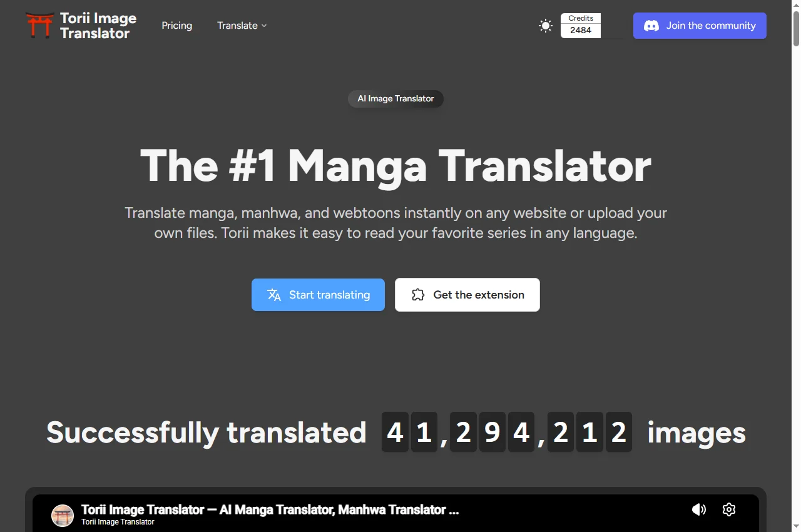Click the Torii Image Translator channel name under video

click(118, 522)
